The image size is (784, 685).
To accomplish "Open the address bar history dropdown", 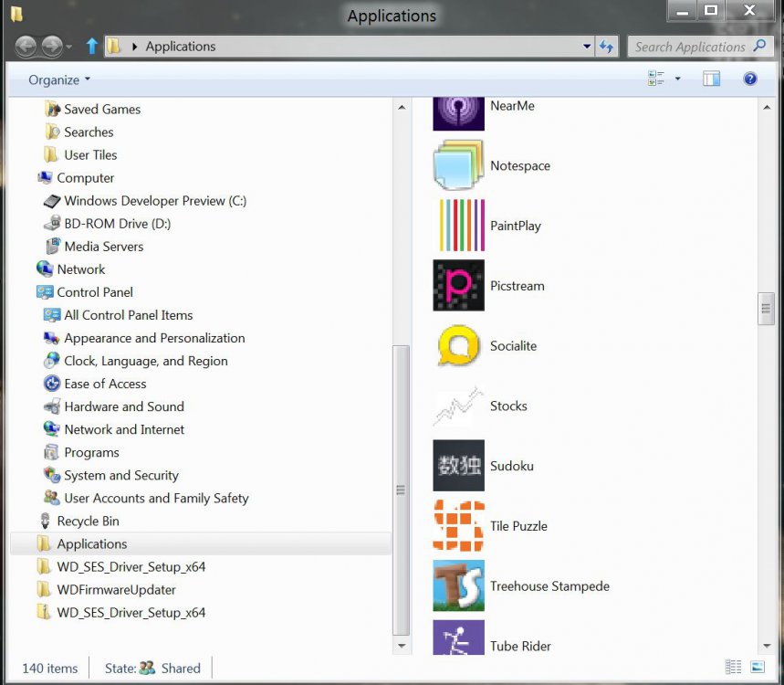I will point(587,46).
